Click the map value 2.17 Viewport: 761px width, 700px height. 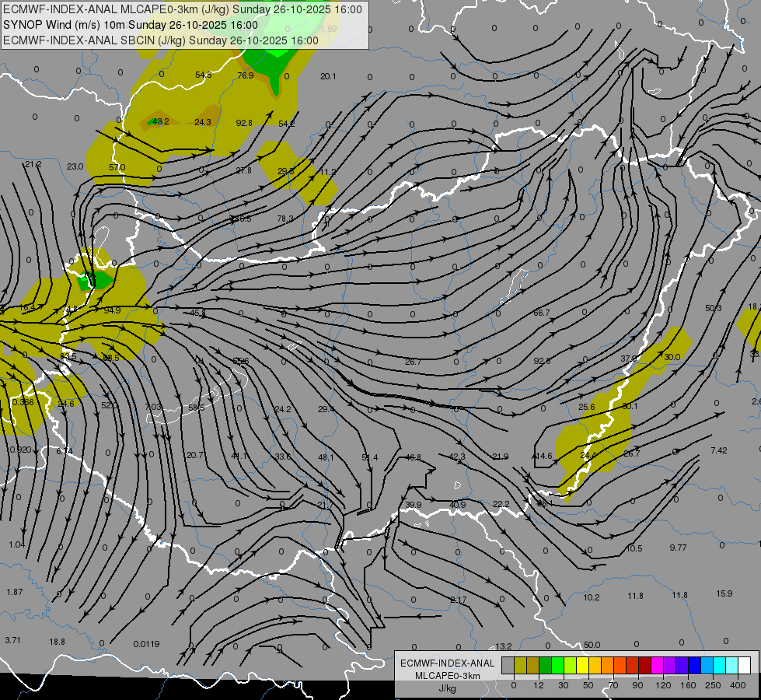[x=458, y=600]
